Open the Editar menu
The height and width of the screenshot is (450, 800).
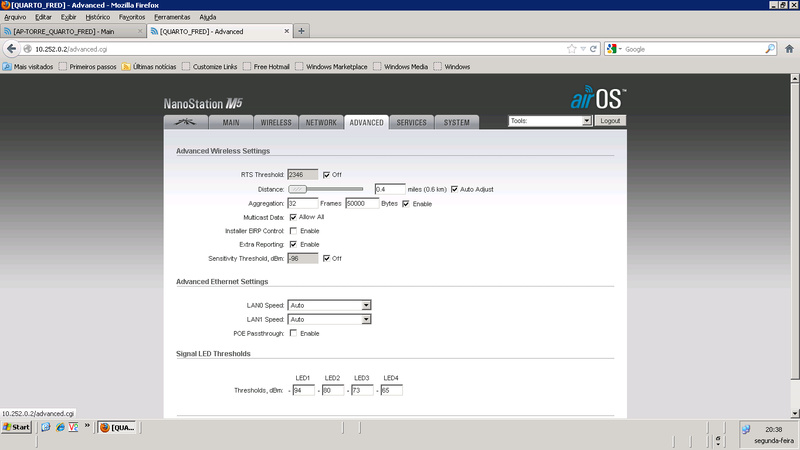click(43, 17)
